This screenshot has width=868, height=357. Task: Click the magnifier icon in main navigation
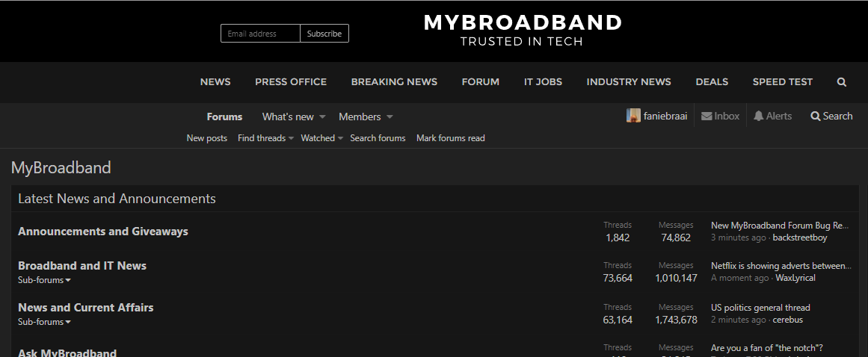tap(841, 82)
